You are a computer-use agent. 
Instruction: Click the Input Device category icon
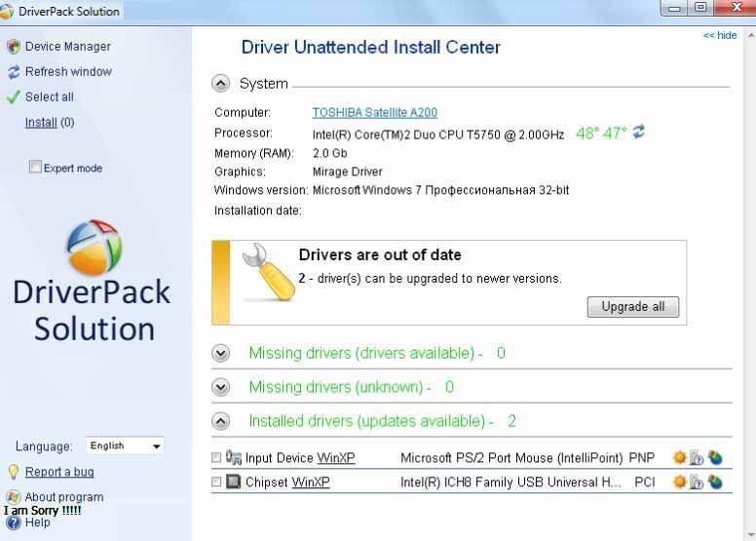click(x=234, y=457)
